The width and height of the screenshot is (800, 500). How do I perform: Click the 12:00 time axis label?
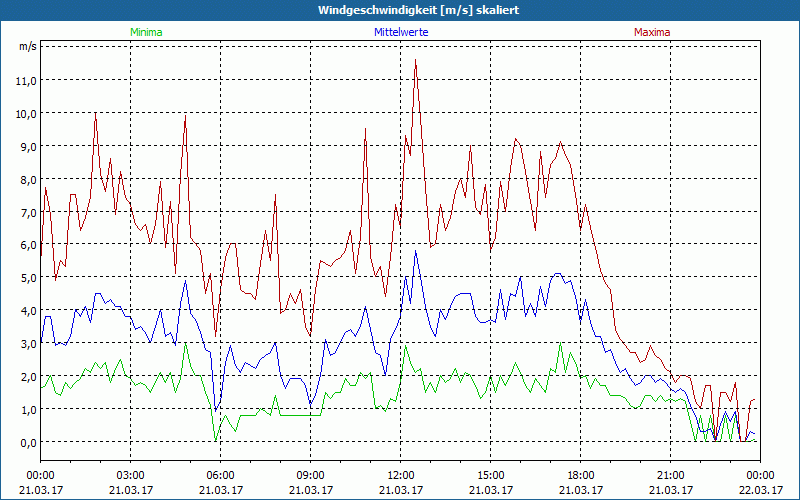[x=400, y=475]
